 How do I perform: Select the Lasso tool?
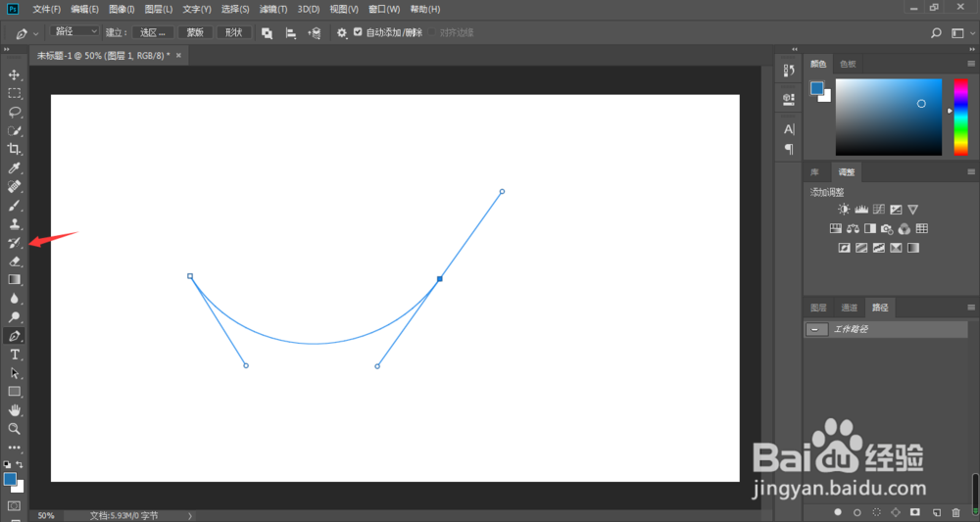[x=15, y=113]
